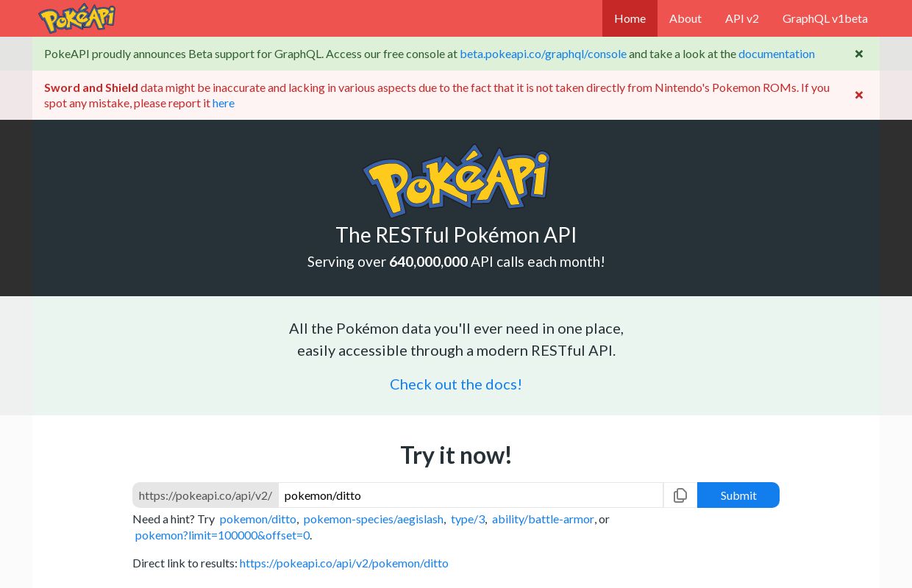Click the 'Sword and Shield' bold text
The height and width of the screenshot is (588, 912).
point(91,87)
